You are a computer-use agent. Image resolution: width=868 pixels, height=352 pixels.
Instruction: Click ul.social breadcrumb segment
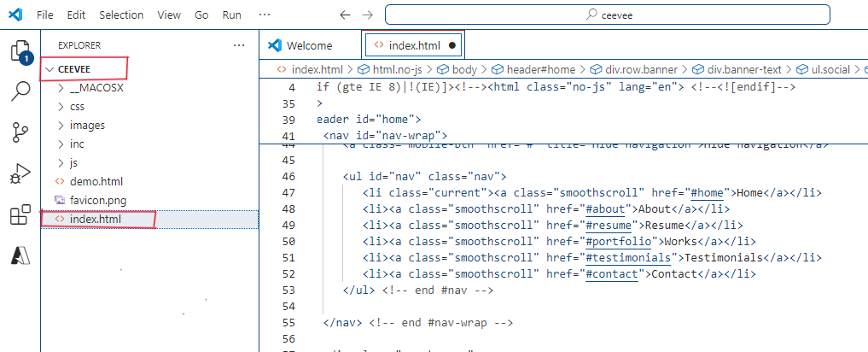point(830,69)
